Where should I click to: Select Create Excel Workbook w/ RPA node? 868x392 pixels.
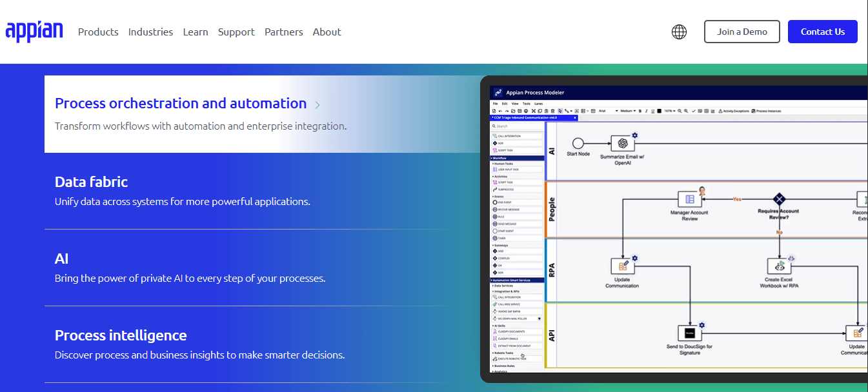(x=779, y=266)
